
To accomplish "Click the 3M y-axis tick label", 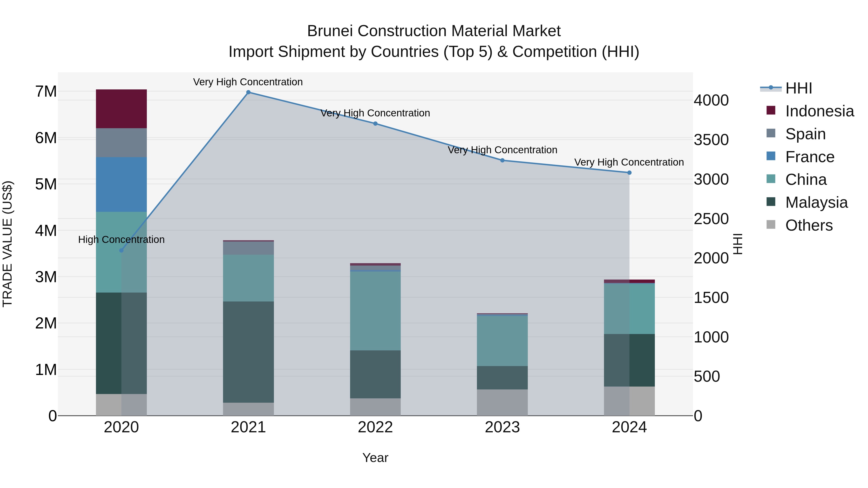I will pos(46,277).
